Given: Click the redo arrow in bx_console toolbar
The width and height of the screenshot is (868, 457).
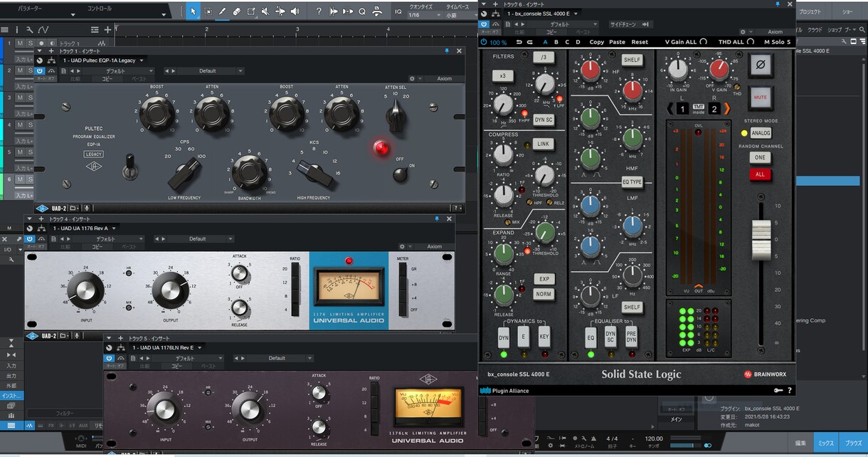Looking at the screenshot, I should point(530,42).
